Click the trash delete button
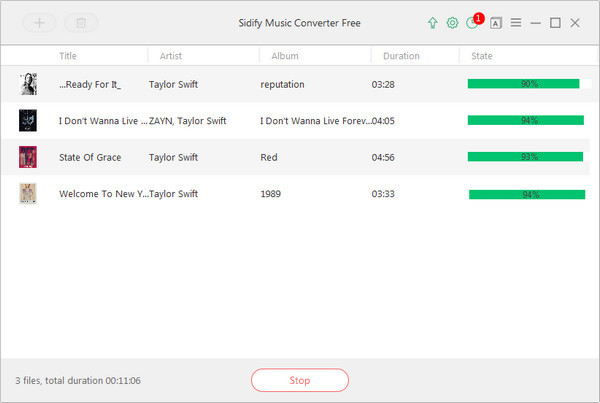 click(x=81, y=23)
